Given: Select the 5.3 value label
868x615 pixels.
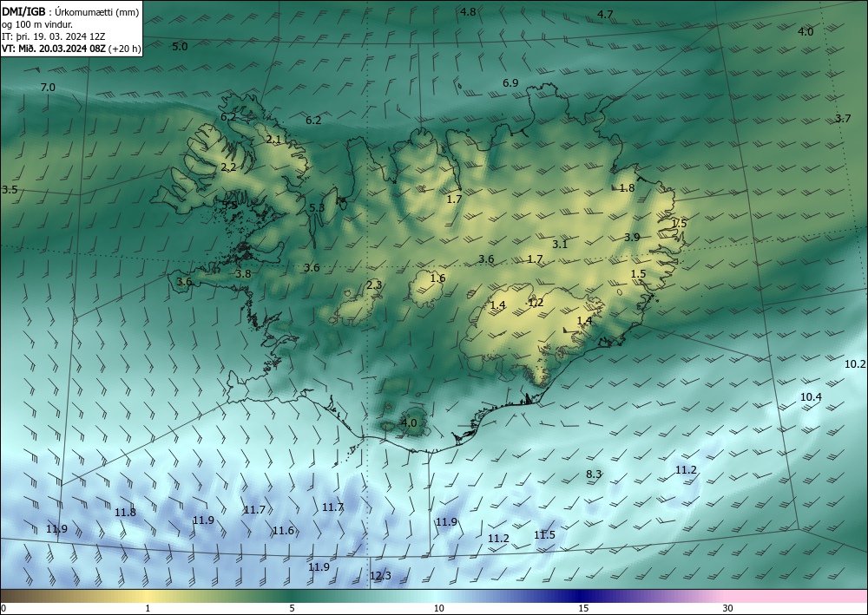Looking at the screenshot, I should click(317, 208).
